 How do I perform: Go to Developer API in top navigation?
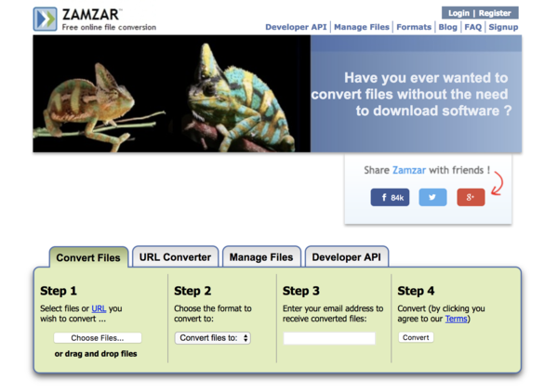tap(296, 27)
